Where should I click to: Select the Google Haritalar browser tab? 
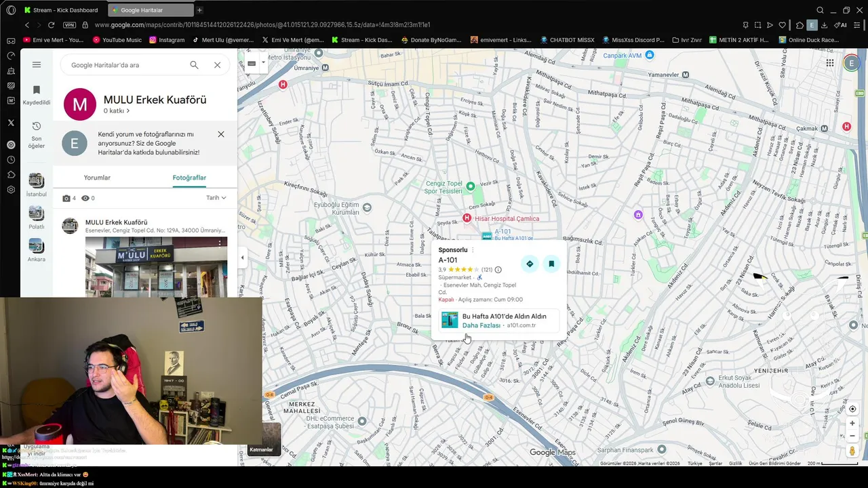[x=151, y=10]
